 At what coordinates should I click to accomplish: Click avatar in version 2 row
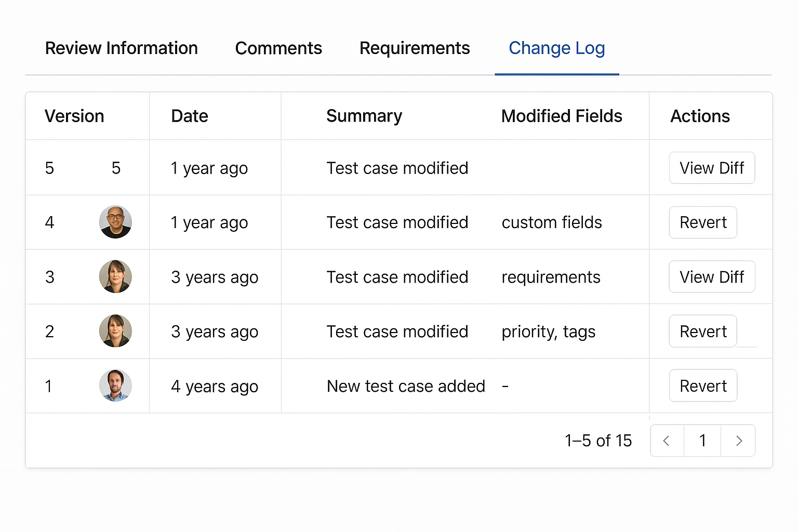[x=115, y=331]
